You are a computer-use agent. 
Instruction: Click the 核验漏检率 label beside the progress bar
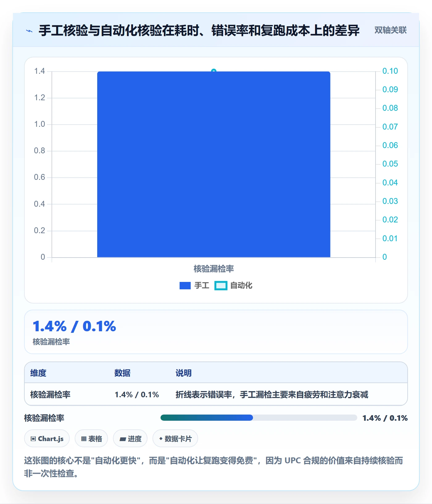point(44,418)
